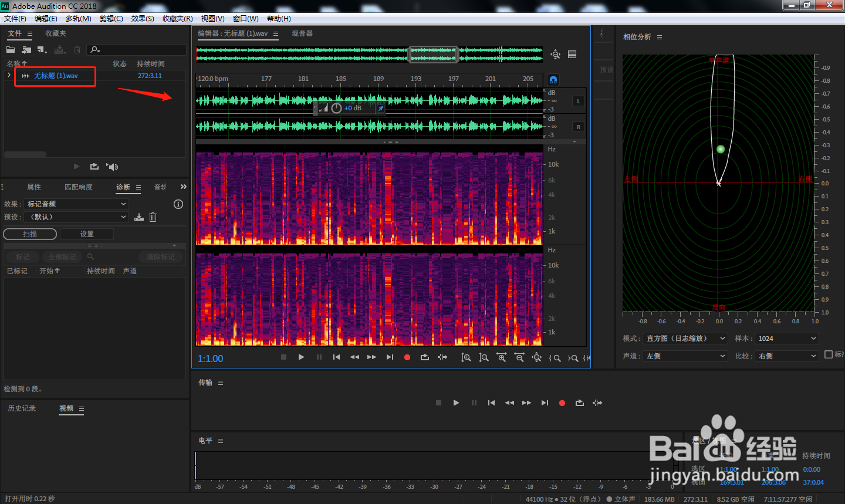This screenshot has height=504, width=845.
Task: Toggle loop playback in Transport panel
Action: pyautogui.click(x=580, y=403)
